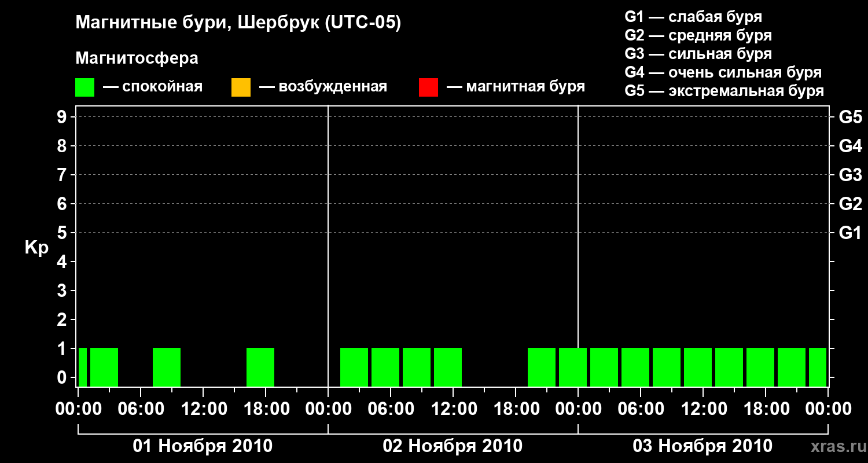Click the narrow green bar at start of 01 Ноября

[83, 367]
